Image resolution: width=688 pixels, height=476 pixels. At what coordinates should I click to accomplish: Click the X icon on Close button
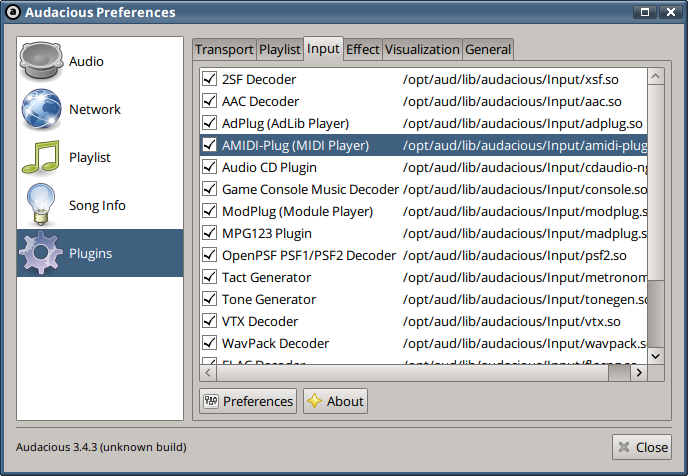pos(624,447)
